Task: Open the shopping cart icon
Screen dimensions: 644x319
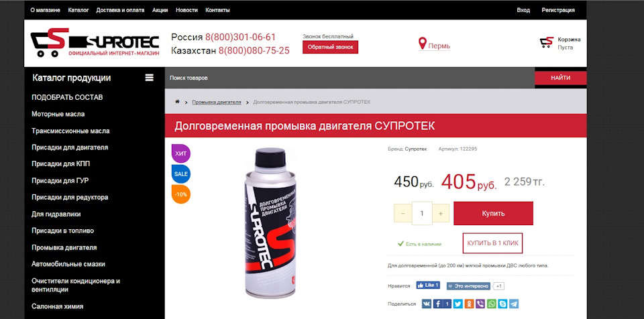Action: (547, 42)
